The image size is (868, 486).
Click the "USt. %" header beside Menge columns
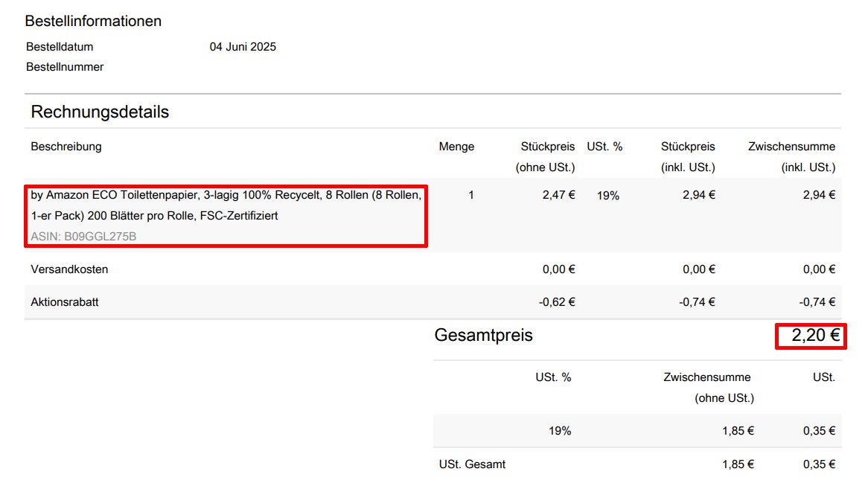(x=604, y=147)
